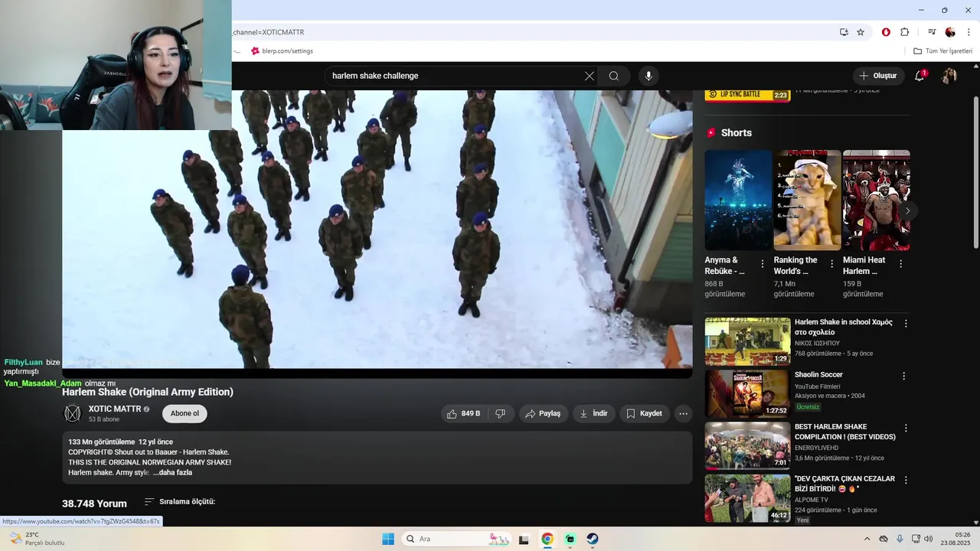Like the video with 849 B thumbs-up
The image size is (980, 551).
pyautogui.click(x=463, y=413)
